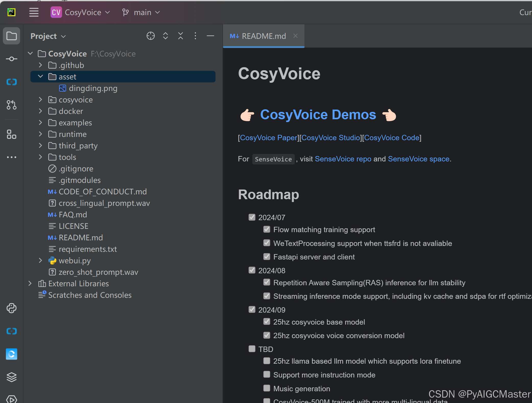Toggle the TBD roadmap checkbox
This screenshot has height=403, width=532.
click(252, 349)
